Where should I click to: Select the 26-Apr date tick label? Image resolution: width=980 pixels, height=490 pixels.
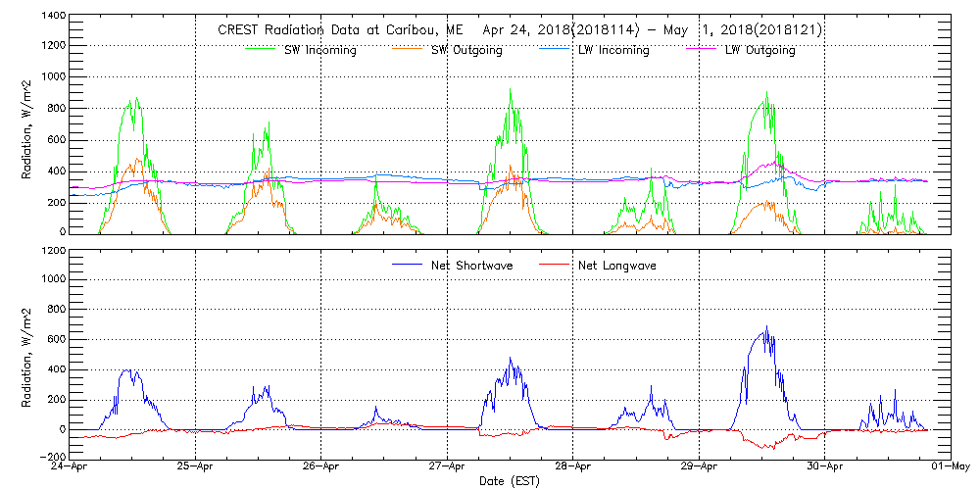[x=321, y=467]
